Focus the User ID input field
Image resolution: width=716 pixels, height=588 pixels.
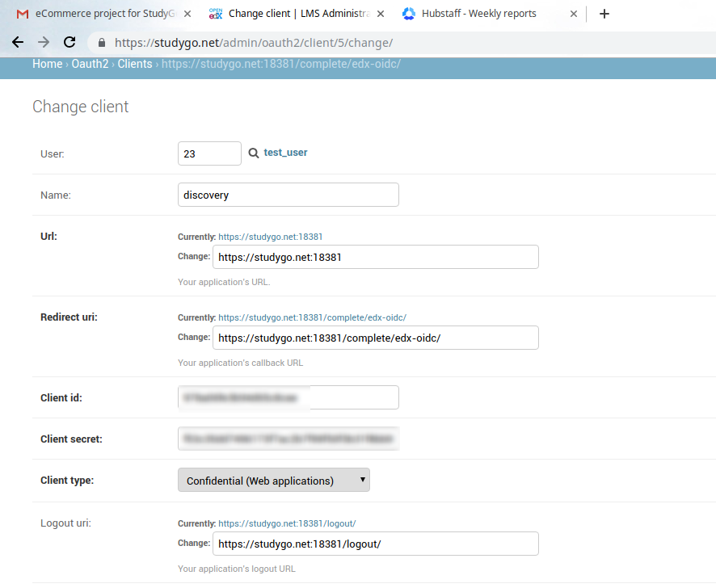pos(209,153)
